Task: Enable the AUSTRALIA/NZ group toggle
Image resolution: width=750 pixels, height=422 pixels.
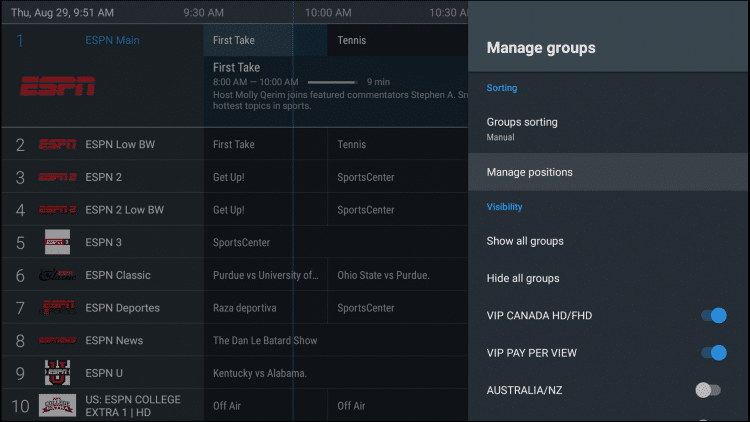Action: (708, 390)
